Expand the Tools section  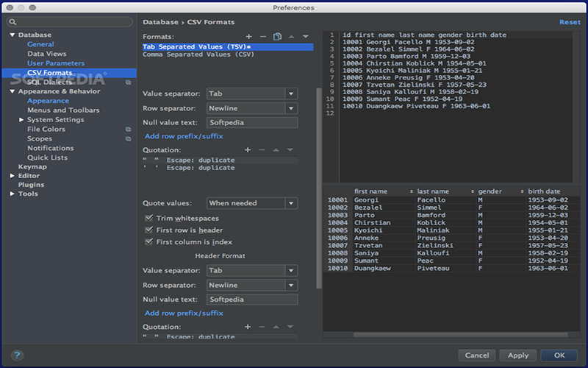click(x=12, y=194)
